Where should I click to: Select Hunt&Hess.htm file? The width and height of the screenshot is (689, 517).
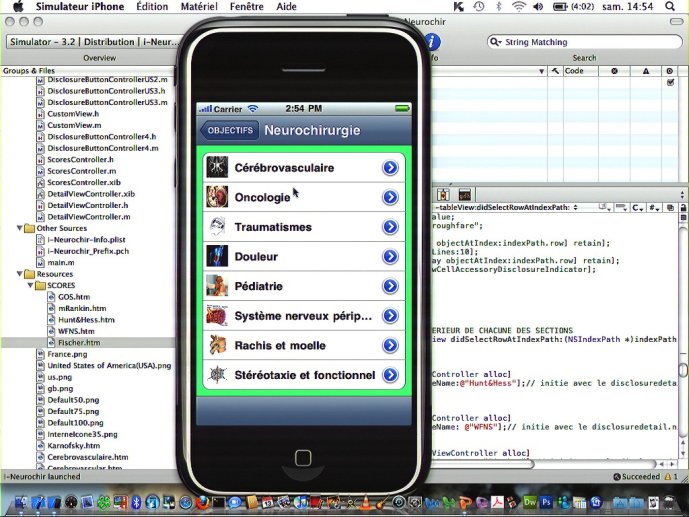(86, 320)
